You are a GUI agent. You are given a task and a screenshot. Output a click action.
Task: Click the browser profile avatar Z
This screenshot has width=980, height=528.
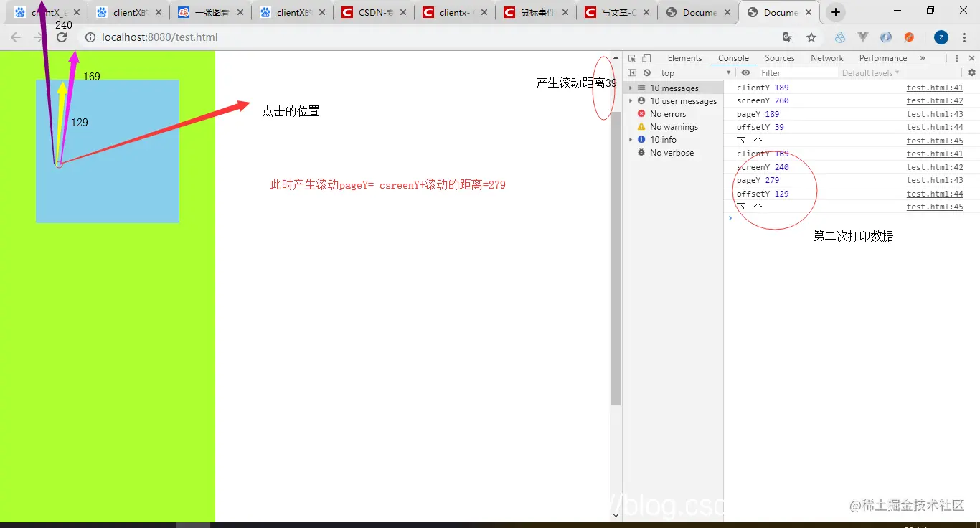[x=941, y=37]
